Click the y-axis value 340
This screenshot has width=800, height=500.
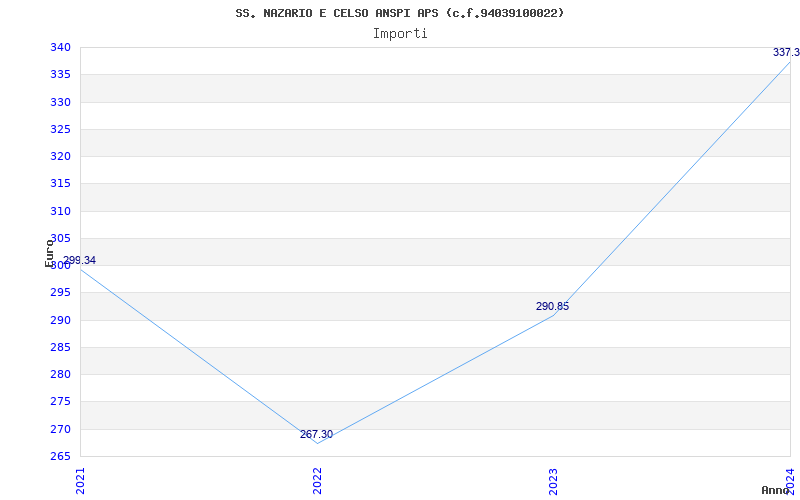pyautogui.click(x=59, y=47)
